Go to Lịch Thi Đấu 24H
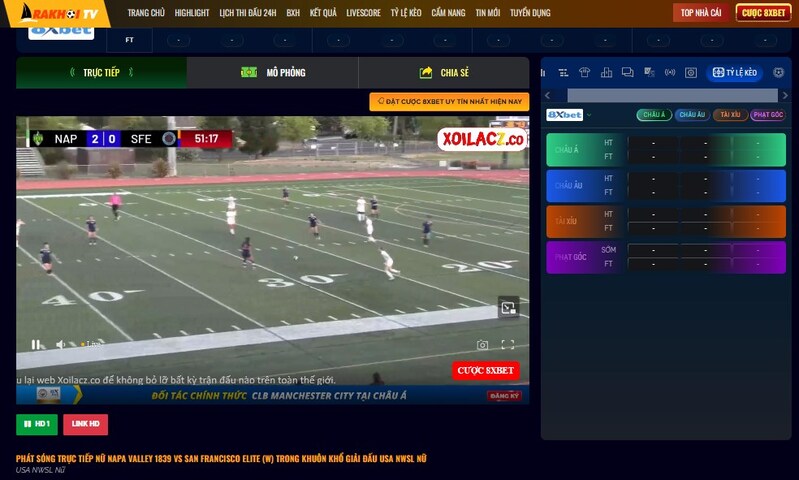This screenshot has width=799, height=480. coord(248,13)
